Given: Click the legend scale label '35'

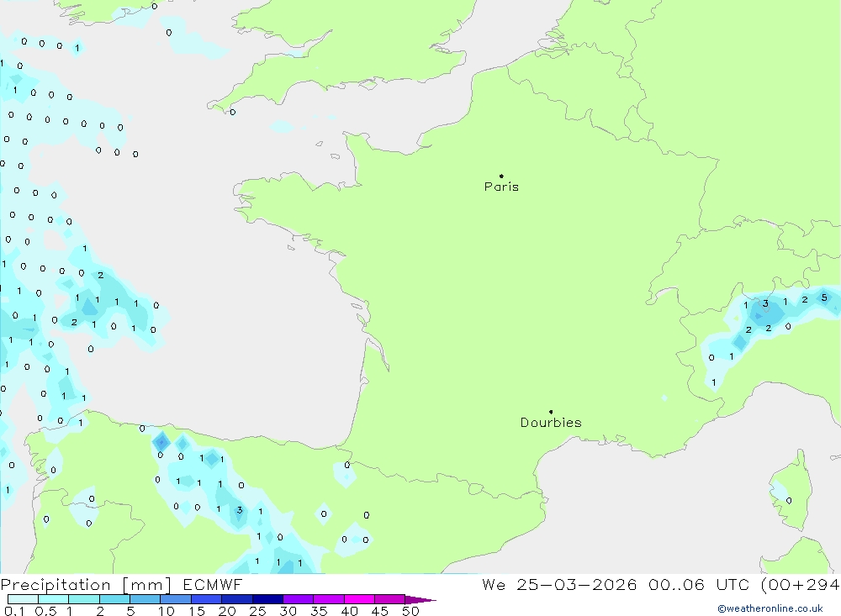Looking at the screenshot, I should point(319,611).
